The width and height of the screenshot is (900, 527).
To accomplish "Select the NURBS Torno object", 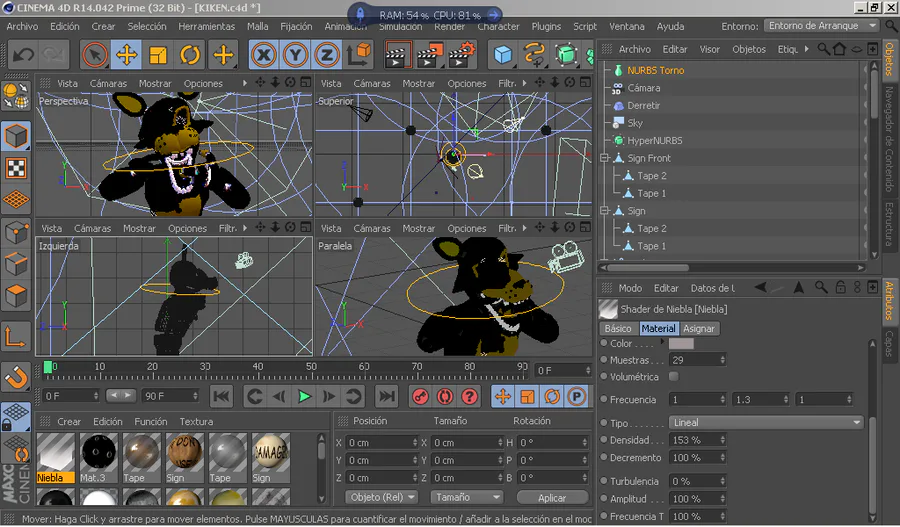I will click(655, 71).
